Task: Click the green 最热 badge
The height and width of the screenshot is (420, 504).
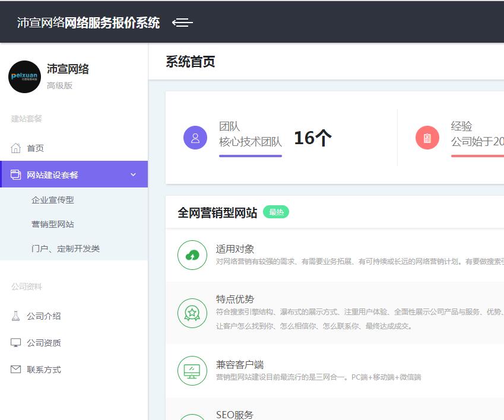Action: pyautogui.click(x=276, y=212)
